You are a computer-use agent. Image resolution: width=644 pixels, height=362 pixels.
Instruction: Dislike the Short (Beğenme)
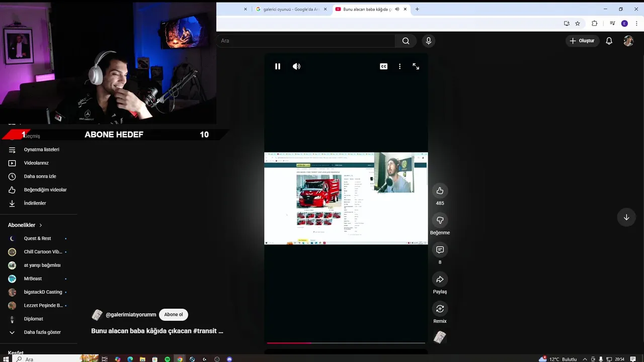pyautogui.click(x=440, y=220)
